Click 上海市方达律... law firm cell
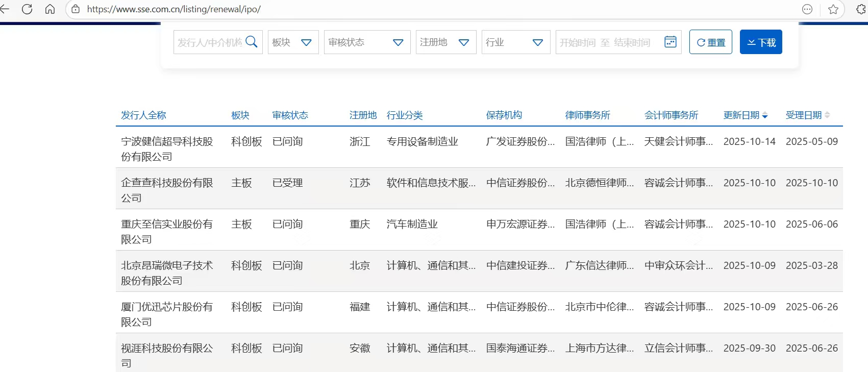The image size is (868, 372). [600, 348]
